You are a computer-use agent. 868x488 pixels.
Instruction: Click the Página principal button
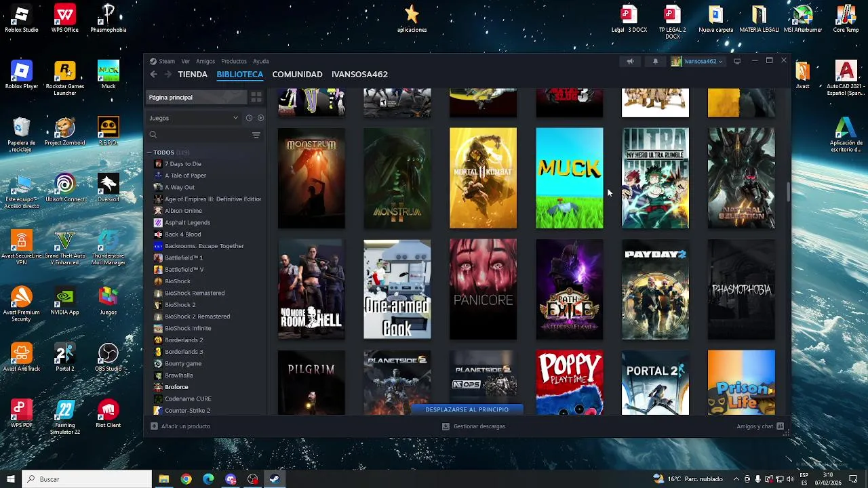point(197,98)
